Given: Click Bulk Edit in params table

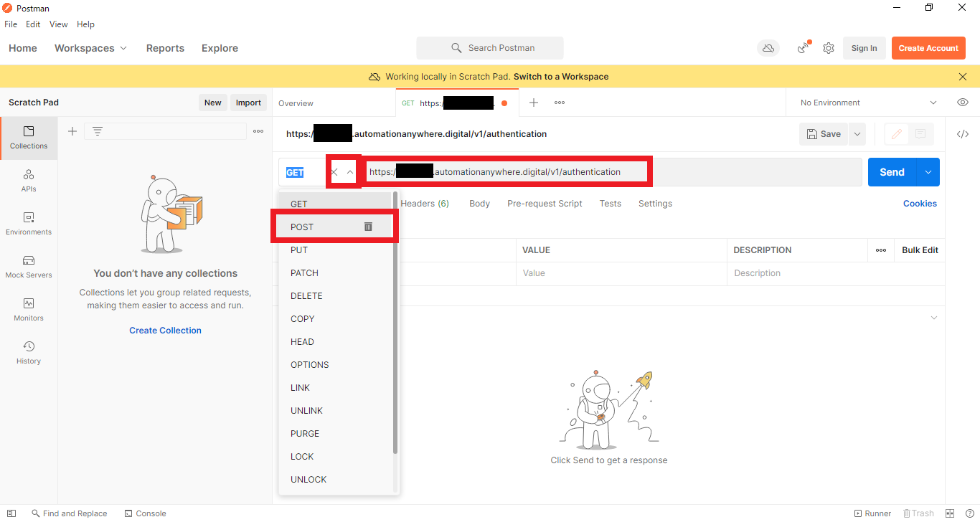Looking at the screenshot, I should point(920,250).
